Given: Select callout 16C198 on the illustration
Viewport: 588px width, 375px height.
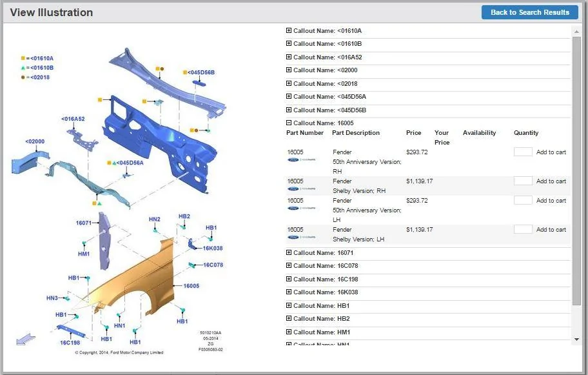Looking at the screenshot, I should pos(70,343).
